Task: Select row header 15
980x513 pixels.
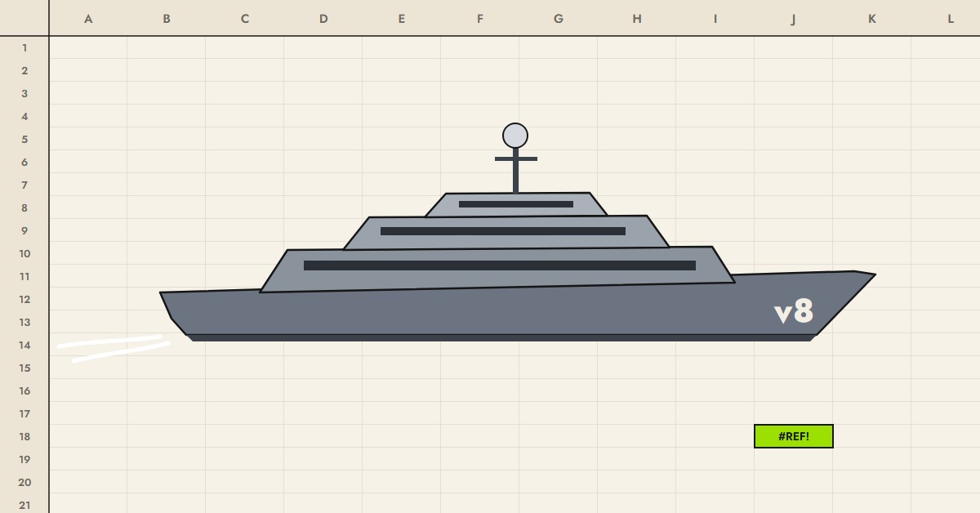Action: [x=24, y=368]
